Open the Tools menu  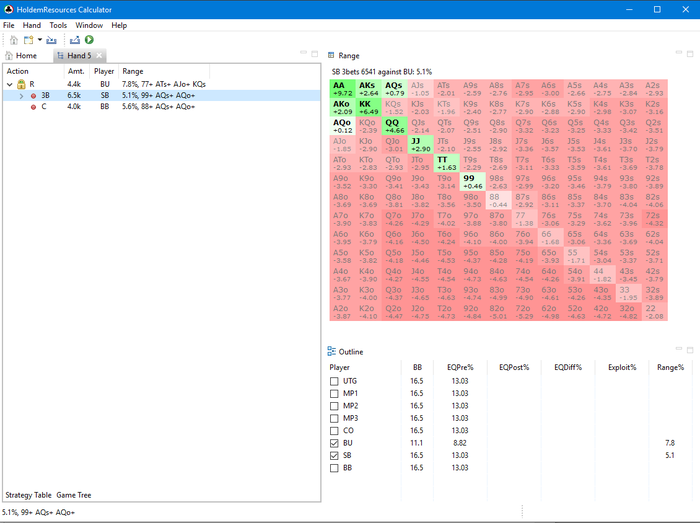(x=58, y=25)
